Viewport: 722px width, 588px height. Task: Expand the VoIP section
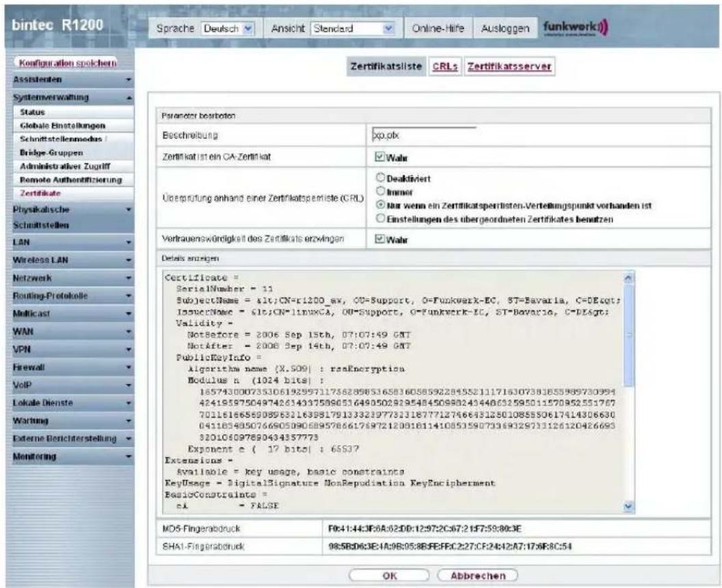(x=70, y=385)
